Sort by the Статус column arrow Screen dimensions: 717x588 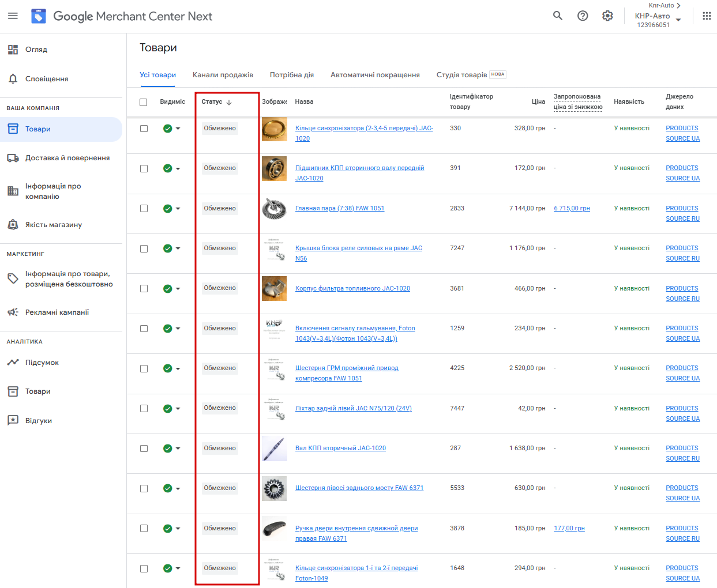[229, 102]
